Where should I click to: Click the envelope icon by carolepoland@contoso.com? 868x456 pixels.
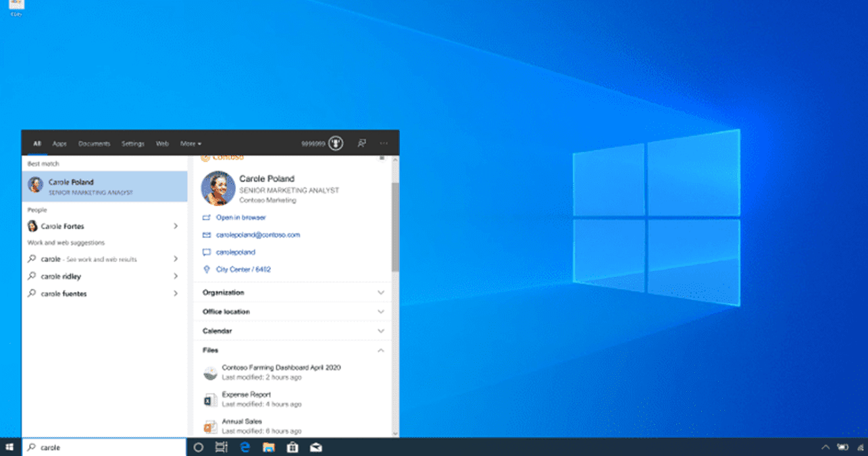(207, 234)
